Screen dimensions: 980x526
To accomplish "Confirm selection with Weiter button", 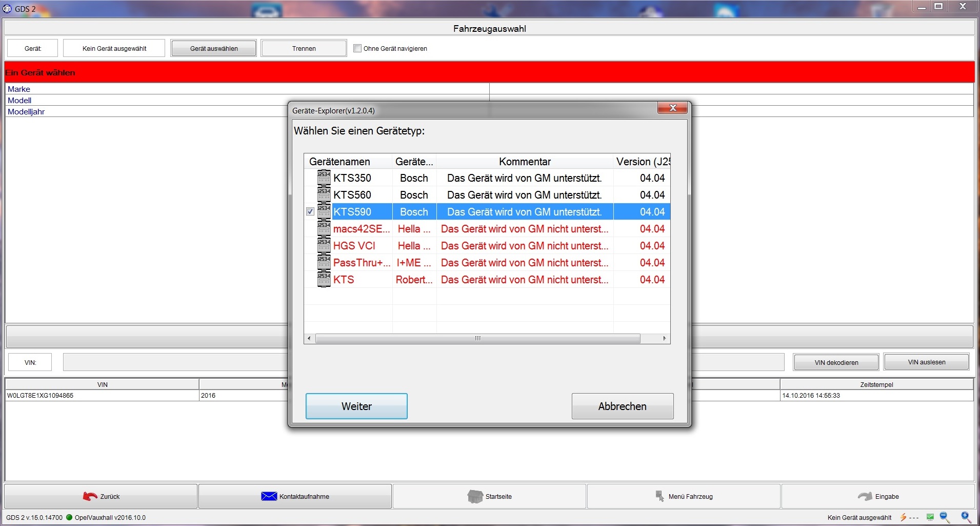I will click(x=356, y=406).
